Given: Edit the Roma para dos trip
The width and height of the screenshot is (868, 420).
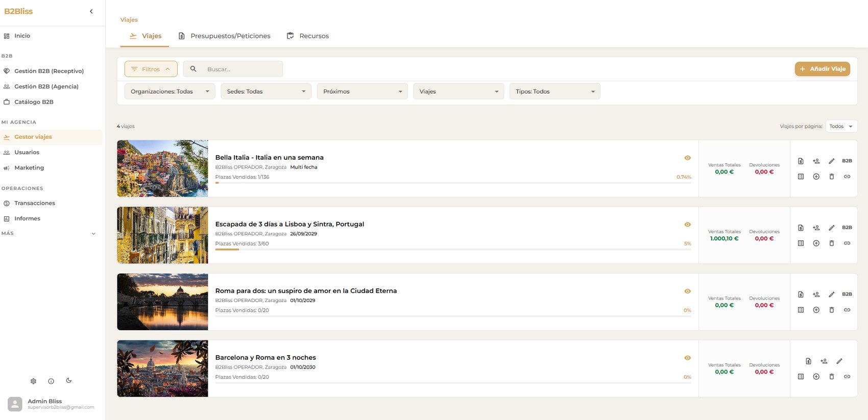Looking at the screenshot, I should coord(831,294).
